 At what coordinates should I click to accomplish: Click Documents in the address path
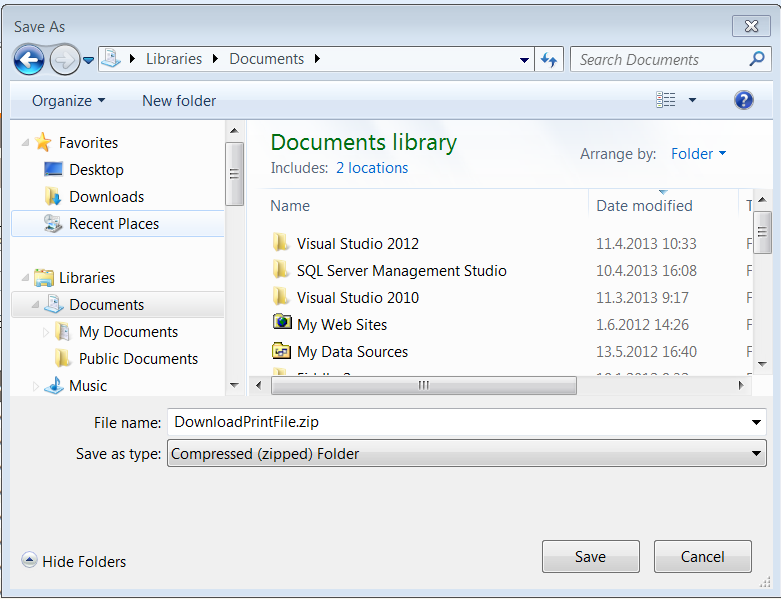266,59
